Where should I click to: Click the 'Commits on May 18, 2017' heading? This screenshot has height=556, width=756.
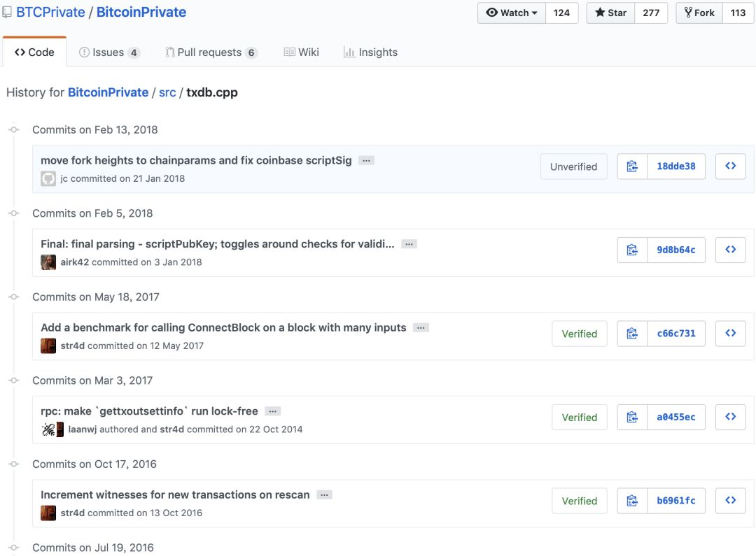tap(96, 297)
